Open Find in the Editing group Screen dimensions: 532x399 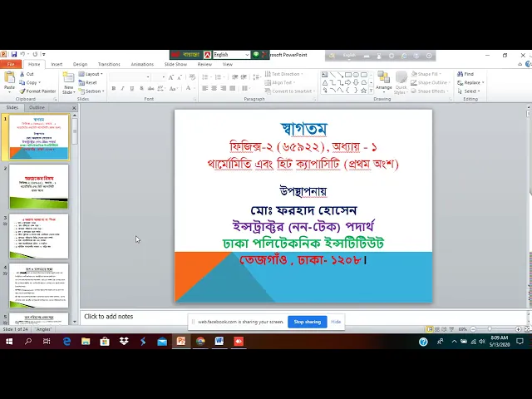(465, 74)
